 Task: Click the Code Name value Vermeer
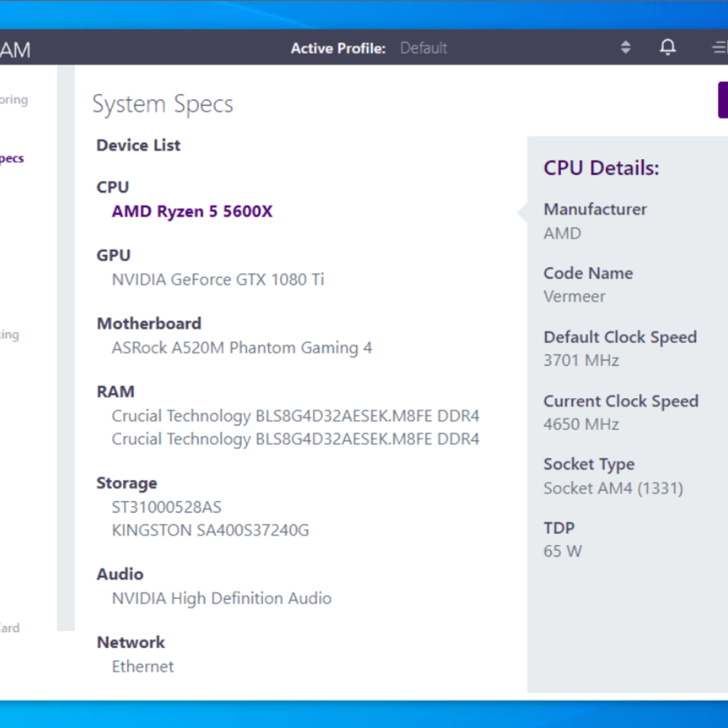(x=574, y=297)
